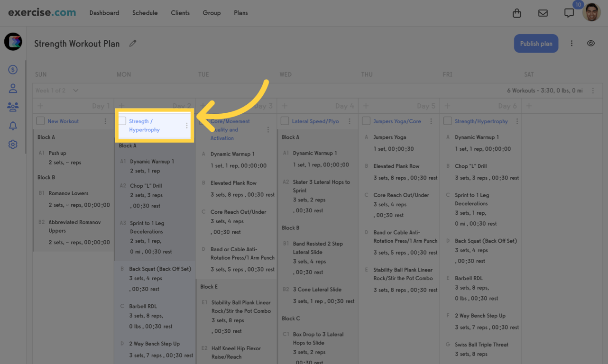
Task: Open settings with the gear icon
Action: [x=13, y=144]
